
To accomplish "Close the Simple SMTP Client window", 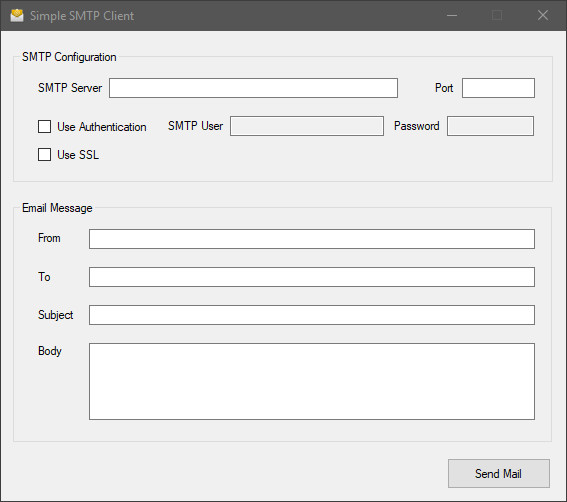I will 543,16.
